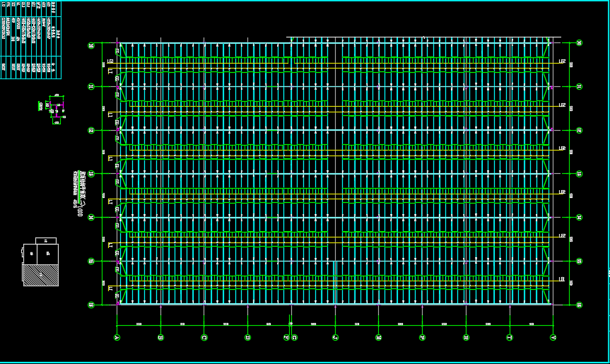This screenshot has height=364, width=610.
Task: Select the middle grid bubble on the left axis column
Action: pyautogui.click(x=91, y=174)
